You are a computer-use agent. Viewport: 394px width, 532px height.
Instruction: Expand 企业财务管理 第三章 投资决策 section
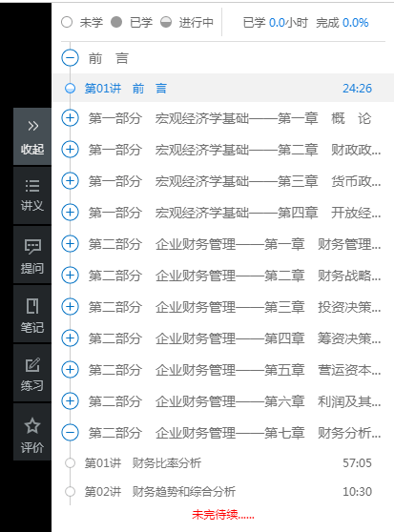pos(70,306)
